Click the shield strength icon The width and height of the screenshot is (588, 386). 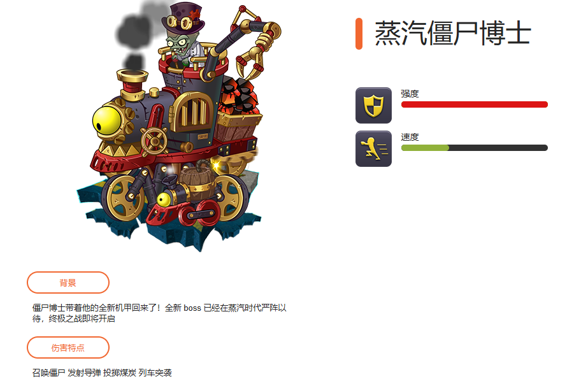coord(373,105)
